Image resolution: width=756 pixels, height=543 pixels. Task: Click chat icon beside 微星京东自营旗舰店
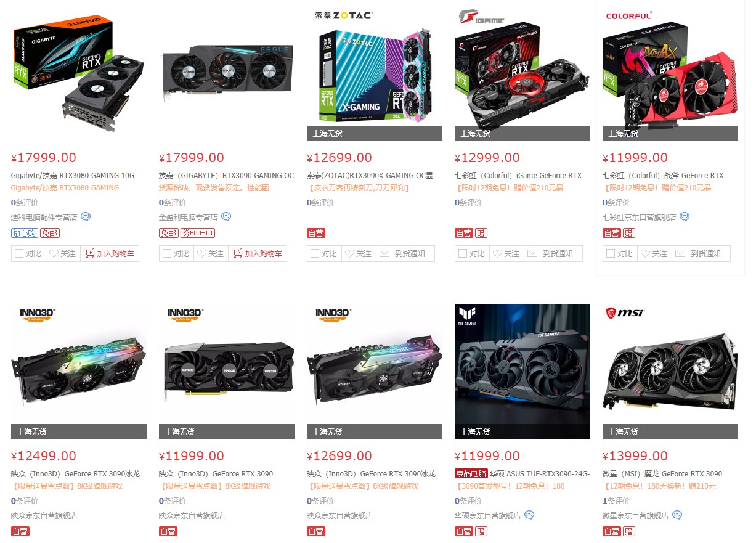point(677,515)
